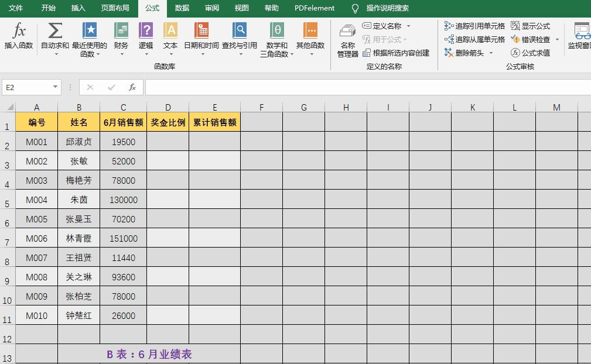Switch to the 页面布局 tab

coord(115,8)
